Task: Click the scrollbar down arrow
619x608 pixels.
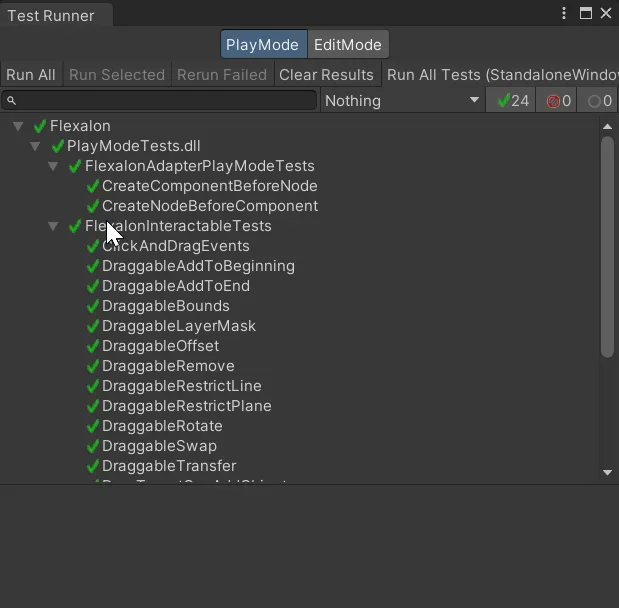Action: pyautogui.click(x=608, y=472)
